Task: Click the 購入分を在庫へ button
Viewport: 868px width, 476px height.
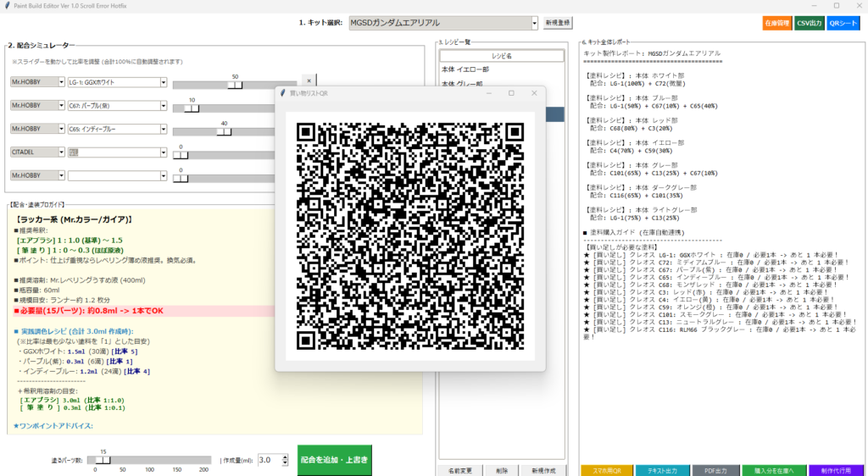Action: [773, 470]
